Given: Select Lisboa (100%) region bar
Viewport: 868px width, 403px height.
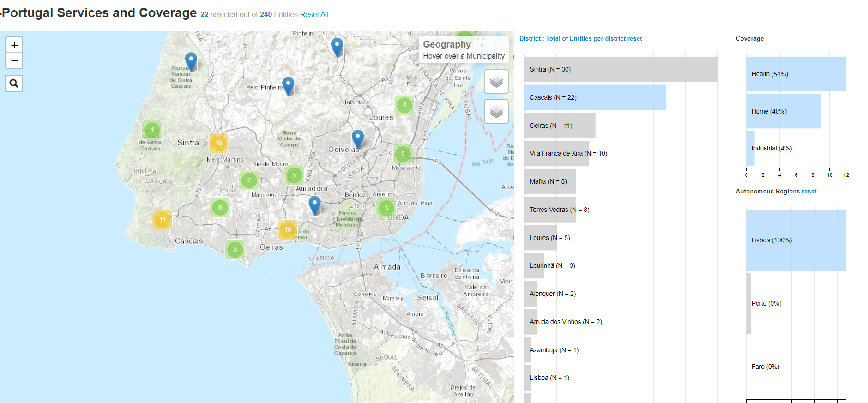Looking at the screenshot, I should coord(796,240).
